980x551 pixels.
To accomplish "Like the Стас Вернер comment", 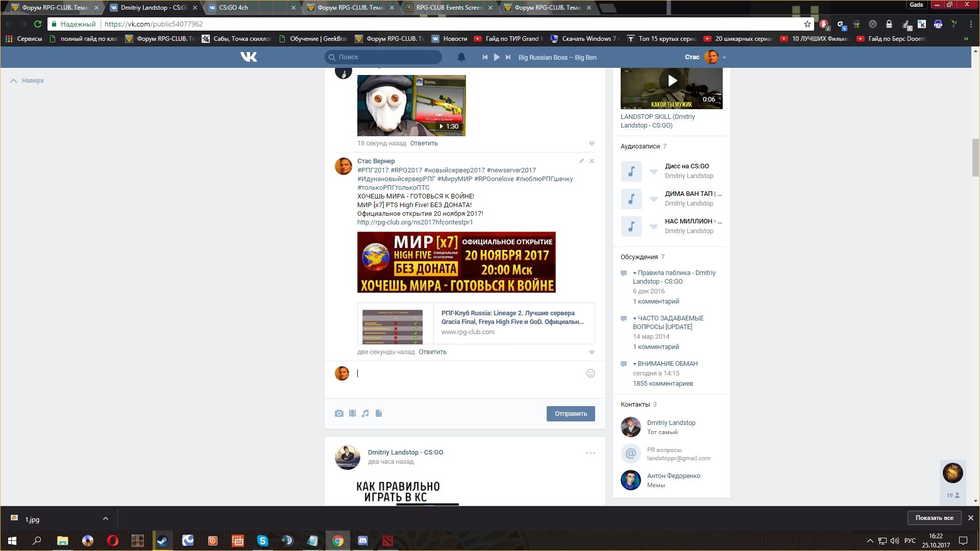I will point(592,352).
